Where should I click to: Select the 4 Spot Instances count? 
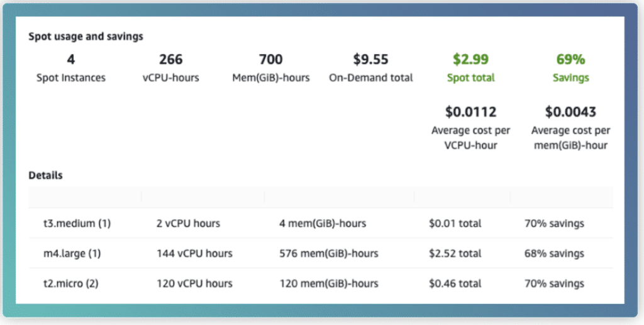[x=71, y=60]
